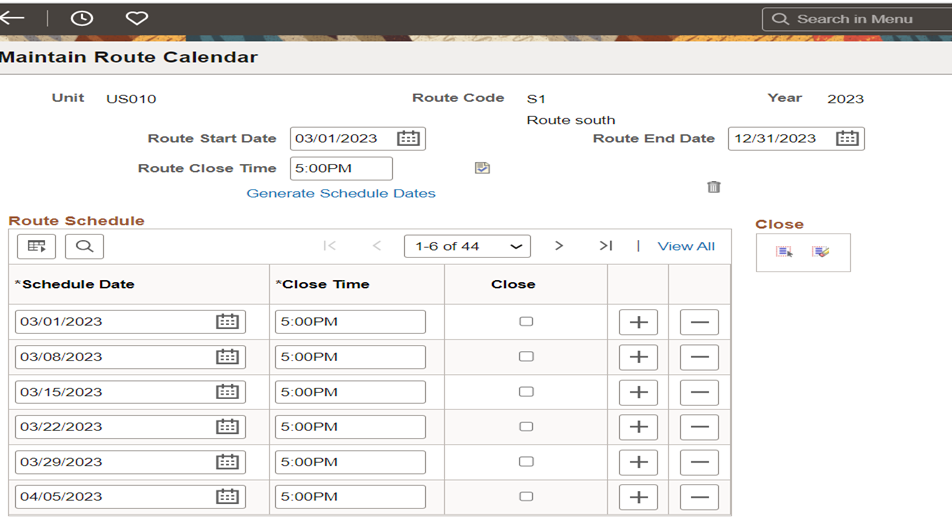Click the Route south description text

point(571,120)
